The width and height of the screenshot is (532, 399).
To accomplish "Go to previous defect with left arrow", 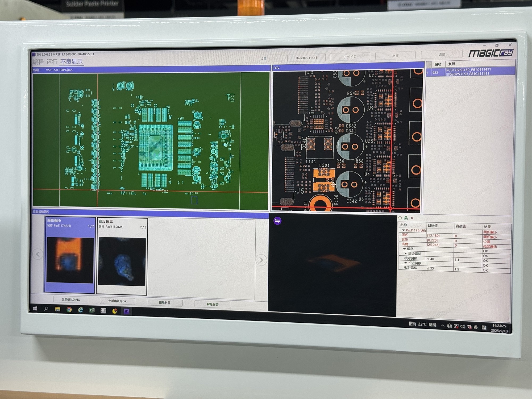I will pos(38,254).
